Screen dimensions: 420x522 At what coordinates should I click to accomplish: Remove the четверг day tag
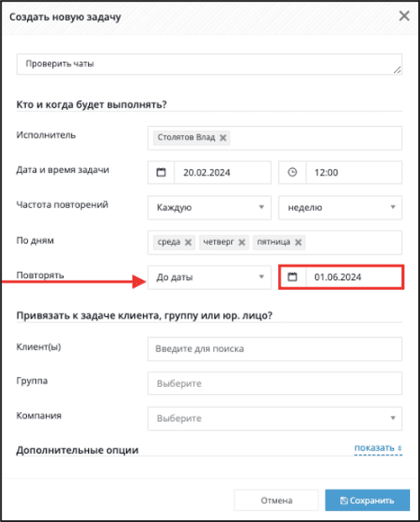(x=242, y=242)
